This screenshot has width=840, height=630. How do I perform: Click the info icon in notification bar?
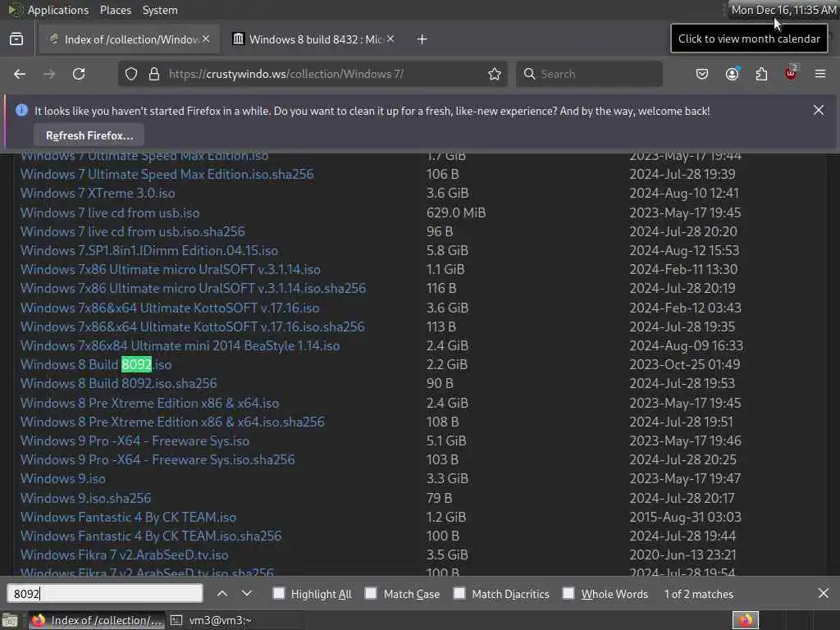[21, 111]
